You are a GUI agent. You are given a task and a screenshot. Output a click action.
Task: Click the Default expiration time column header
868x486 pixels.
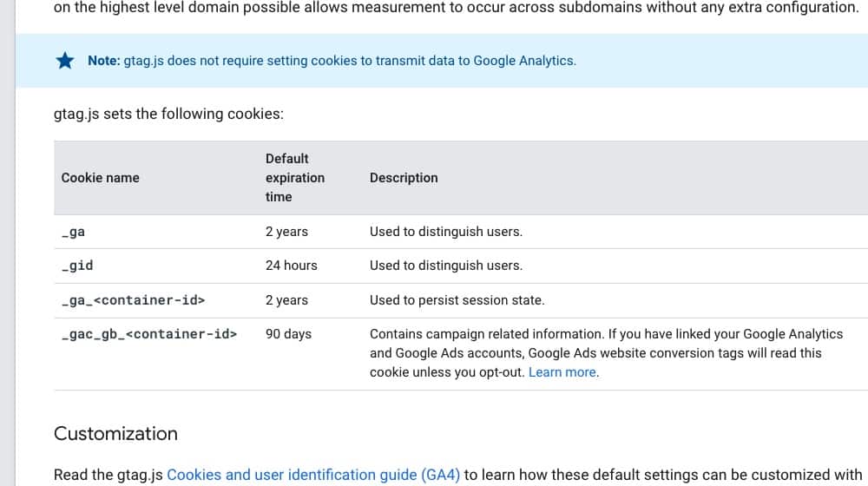294,178
